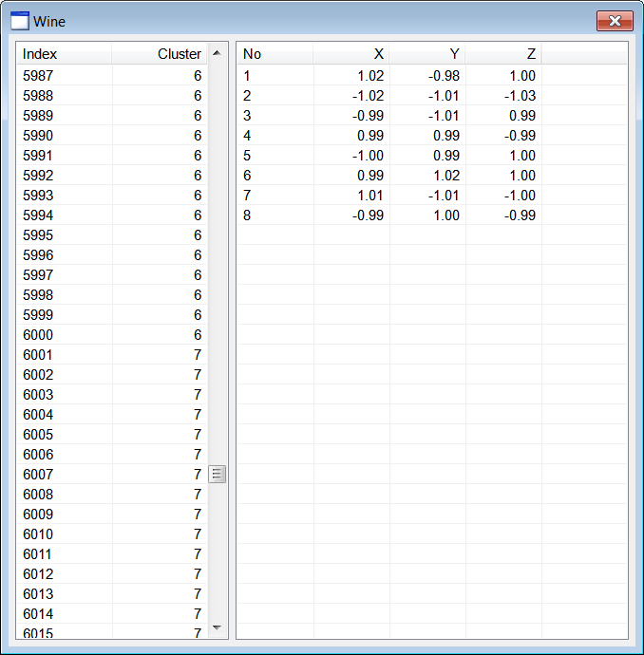Select row with index 6009
The height and width of the screenshot is (655, 644).
click(x=112, y=515)
